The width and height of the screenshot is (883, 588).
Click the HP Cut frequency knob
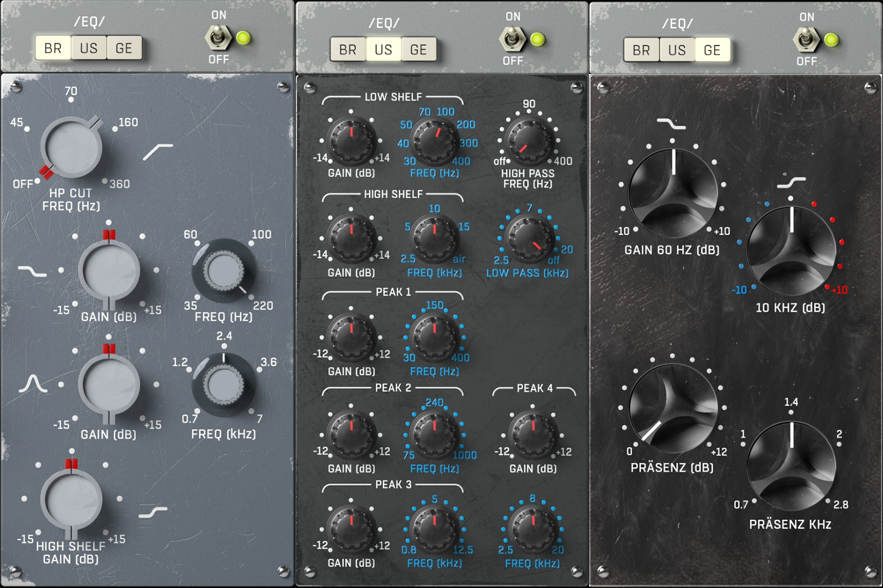pos(71,148)
